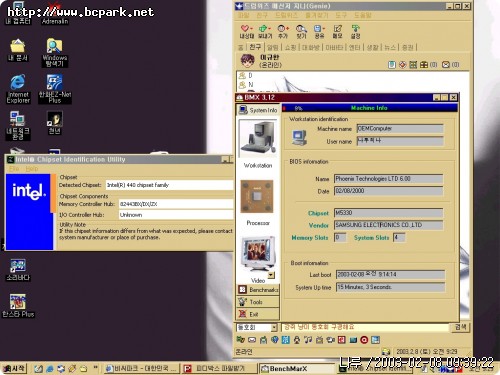Click the envelope icon in Genie bottom toolbar

[252, 340]
